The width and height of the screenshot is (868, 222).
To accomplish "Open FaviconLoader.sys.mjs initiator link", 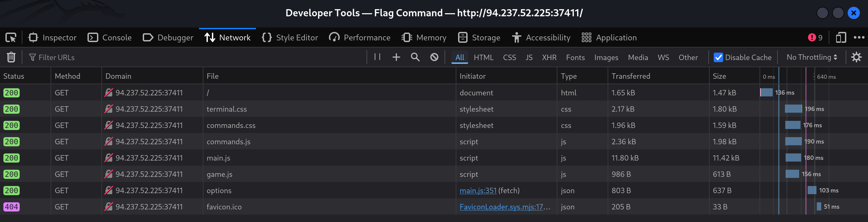I will point(505,207).
